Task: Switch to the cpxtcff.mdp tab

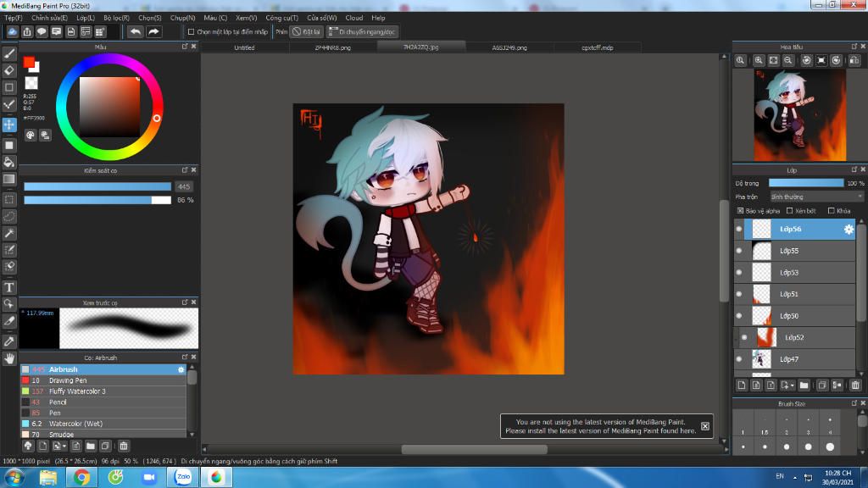Action: click(598, 47)
